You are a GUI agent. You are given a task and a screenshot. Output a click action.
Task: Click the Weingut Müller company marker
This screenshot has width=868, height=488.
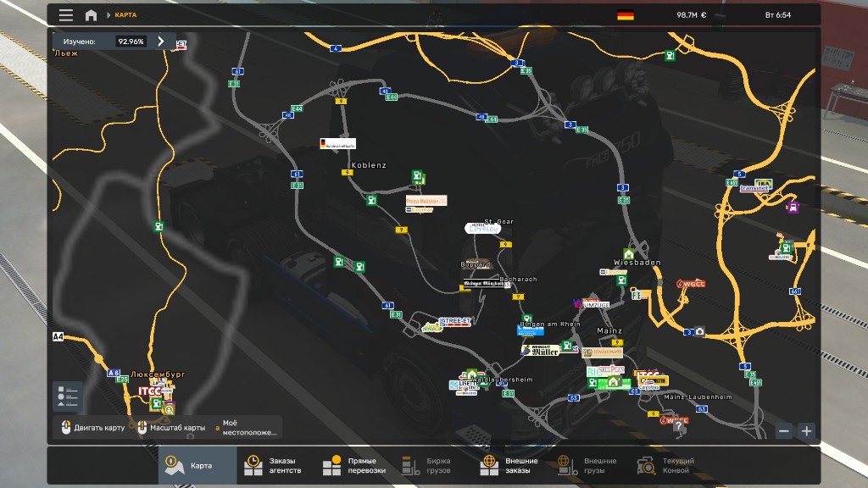540,350
